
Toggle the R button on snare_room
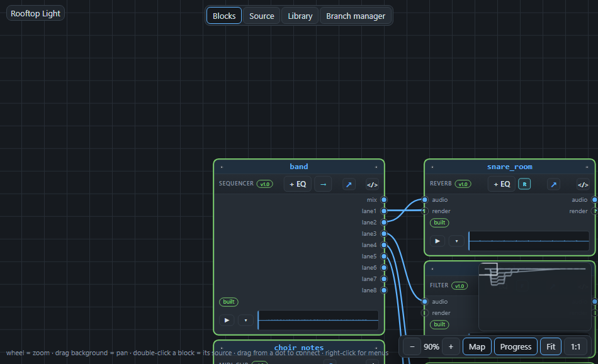[524, 184]
